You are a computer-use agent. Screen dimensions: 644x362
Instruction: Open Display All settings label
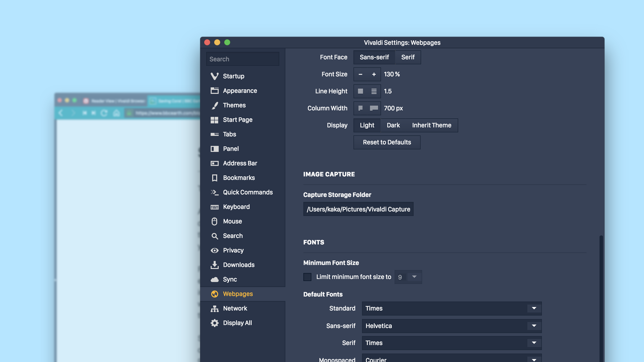tap(237, 323)
